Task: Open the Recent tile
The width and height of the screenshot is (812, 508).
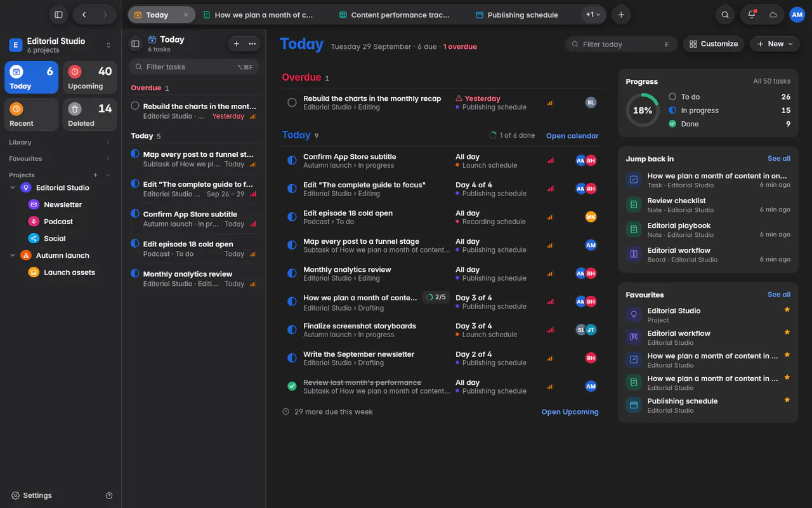Action: [x=31, y=114]
